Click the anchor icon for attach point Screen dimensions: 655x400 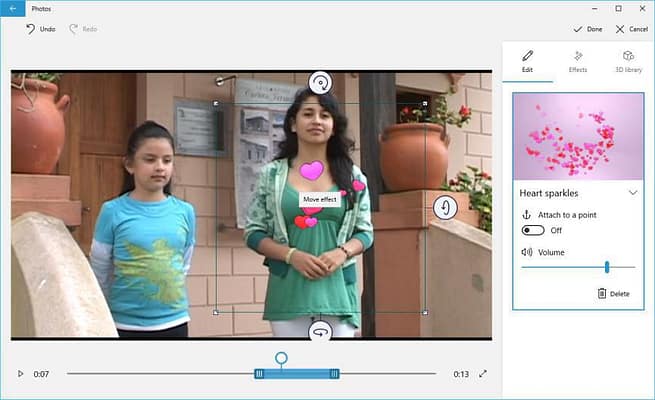click(527, 215)
